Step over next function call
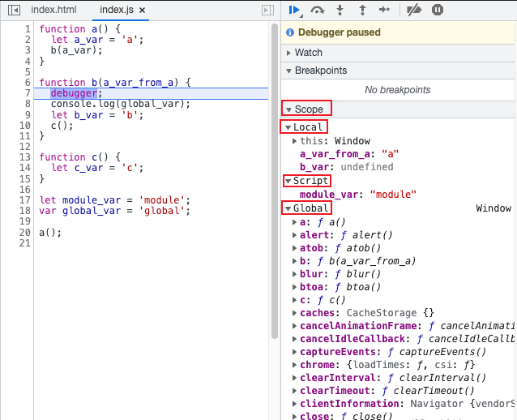The width and height of the screenshot is (517, 420). coord(317,11)
